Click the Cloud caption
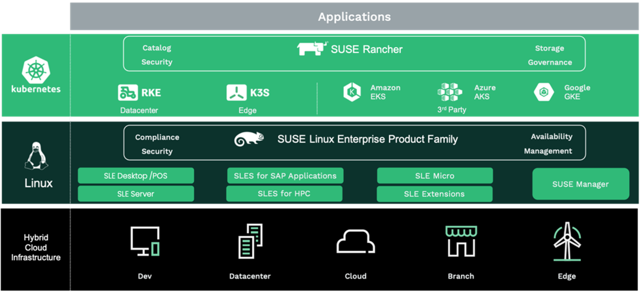The image size is (644, 295). tap(356, 276)
